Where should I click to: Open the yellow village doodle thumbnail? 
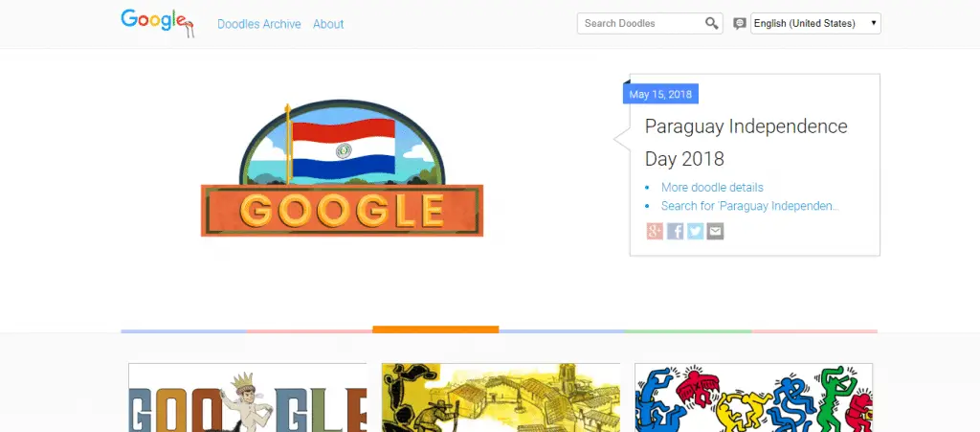(x=501, y=398)
